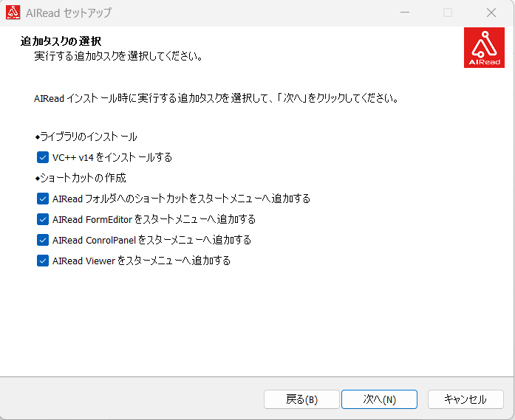Viewport: 515px width, 420px height.
Task: Click the ショートカットの作成 section label
Action: point(81,178)
